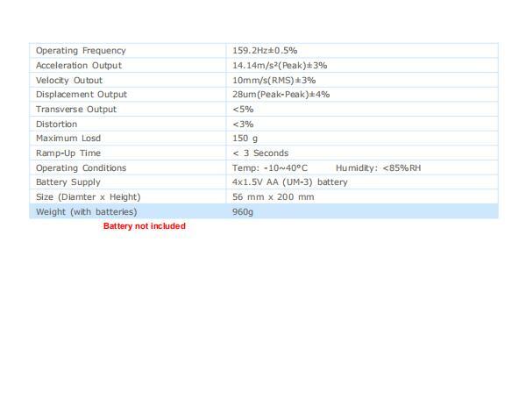
Task: Select the '< 3 Seconds' value
Action: [x=260, y=153]
